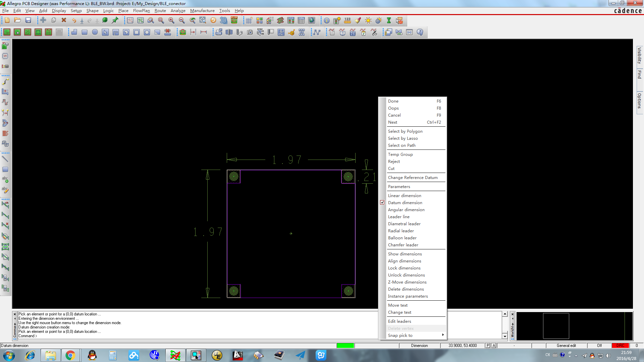The width and height of the screenshot is (644, 362).
Task: Select 'Delete dimensions' from context menu
Action: tap(406, 289)
